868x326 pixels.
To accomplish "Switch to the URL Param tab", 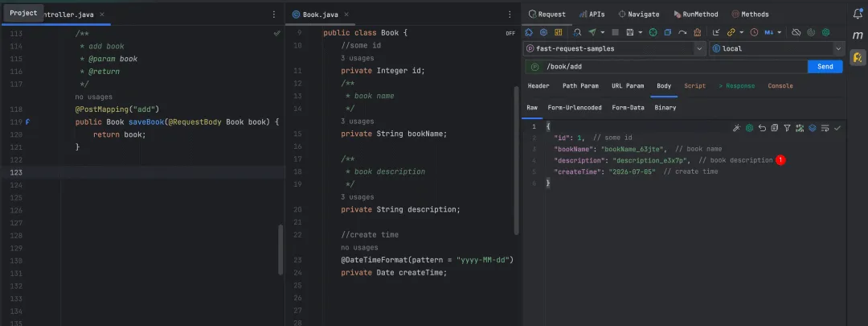I will [x=627, y=86].
